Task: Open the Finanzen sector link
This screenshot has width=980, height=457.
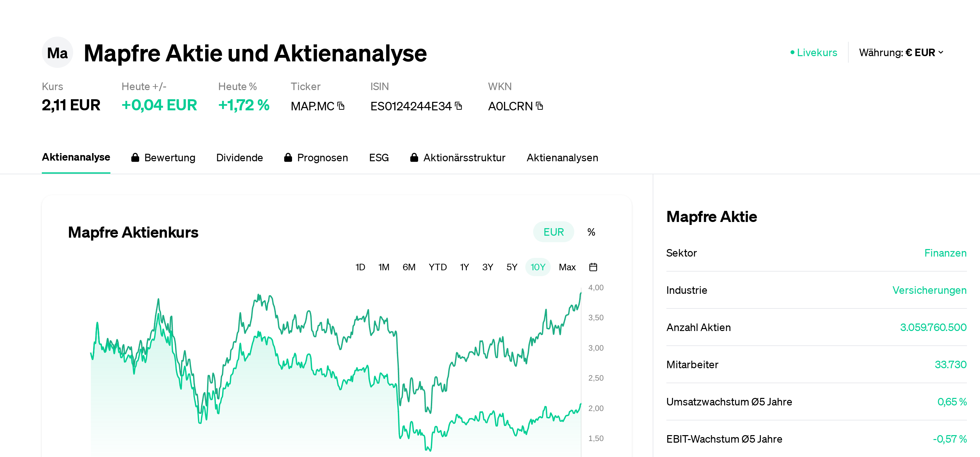Action: [945, 253]
